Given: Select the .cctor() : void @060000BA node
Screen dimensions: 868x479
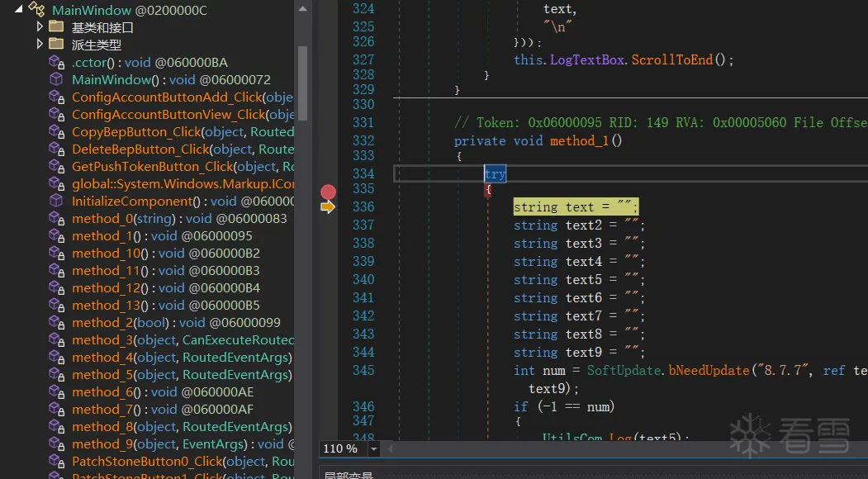Looking at the screenshot, I should [149, 62].
